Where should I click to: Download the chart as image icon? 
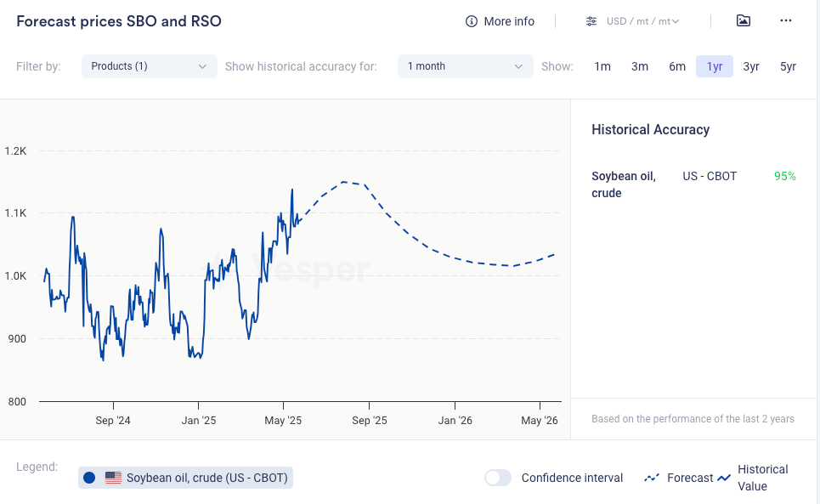click(x=744, y=21)
